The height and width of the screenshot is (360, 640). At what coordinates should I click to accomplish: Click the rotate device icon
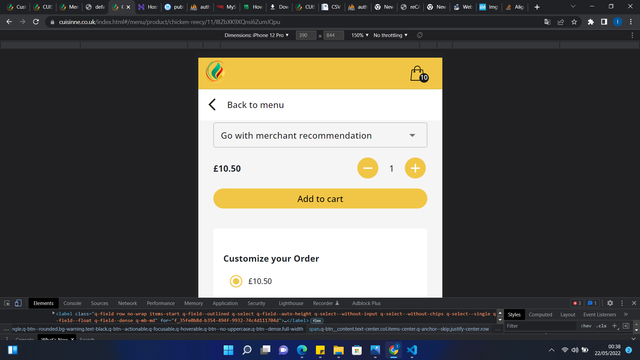click(420, 35)
